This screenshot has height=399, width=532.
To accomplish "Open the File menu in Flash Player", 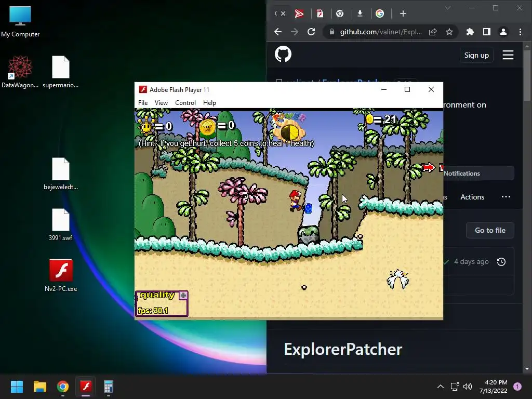I will pos(143,103).
